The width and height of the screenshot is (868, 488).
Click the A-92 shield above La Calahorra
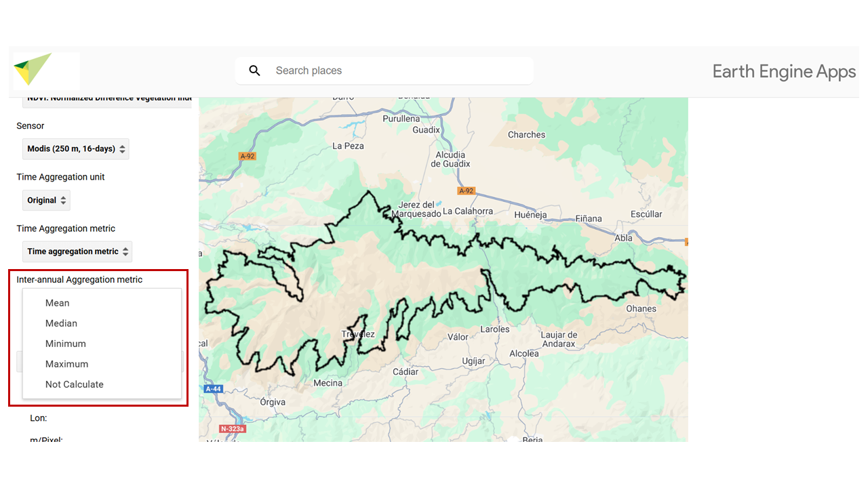coord(466,191)
